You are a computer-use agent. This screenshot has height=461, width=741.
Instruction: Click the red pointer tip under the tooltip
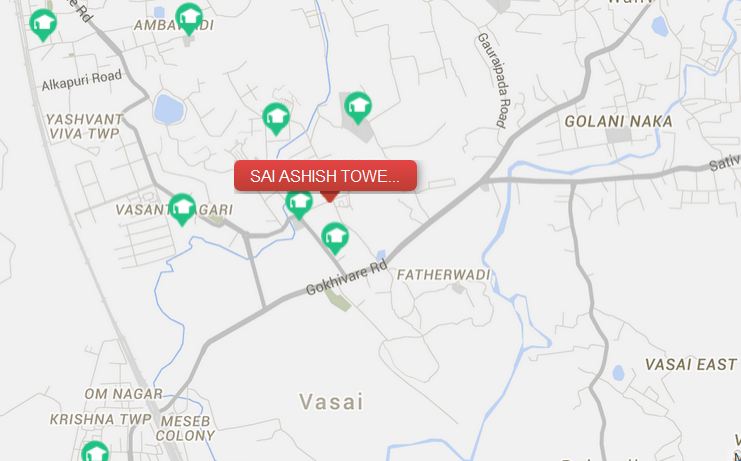329,197
